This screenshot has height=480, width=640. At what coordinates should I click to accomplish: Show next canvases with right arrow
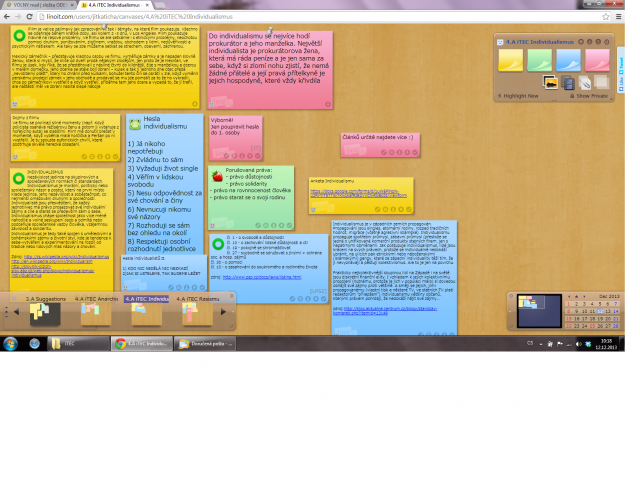223,312
